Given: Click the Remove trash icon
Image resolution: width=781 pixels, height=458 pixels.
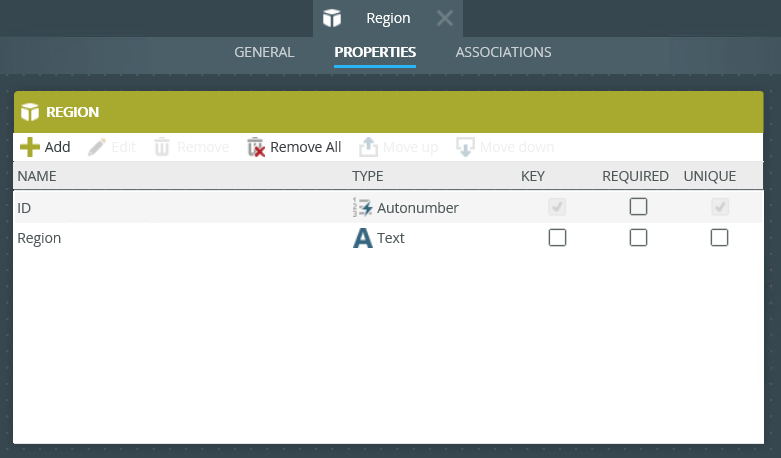Looking at the screenshot, I should tap(162, 147).
